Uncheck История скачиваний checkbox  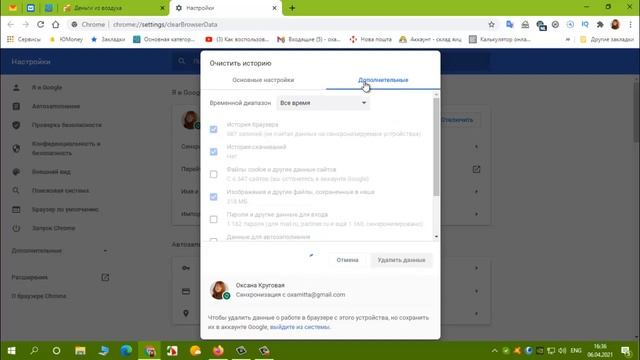click(x=213, y=152)
